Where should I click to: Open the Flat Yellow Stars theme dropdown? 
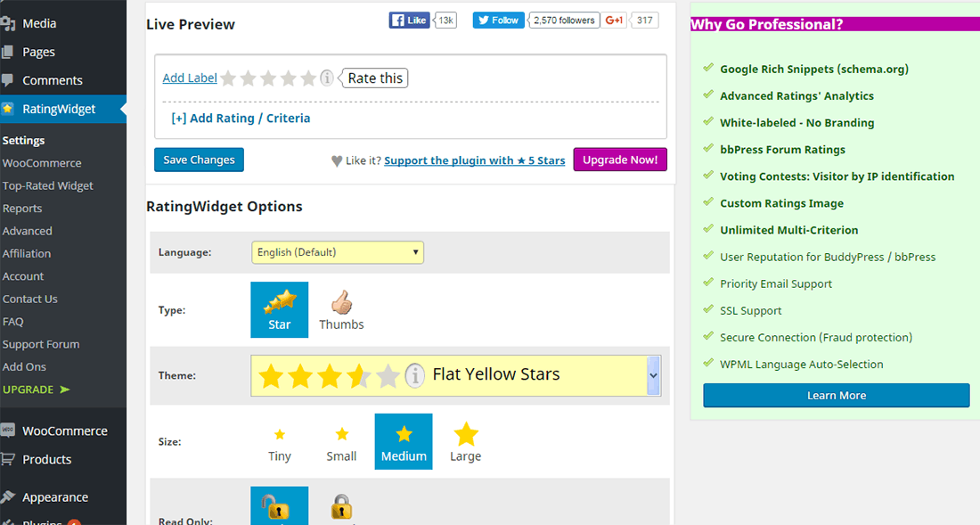[x=455, y=375]
